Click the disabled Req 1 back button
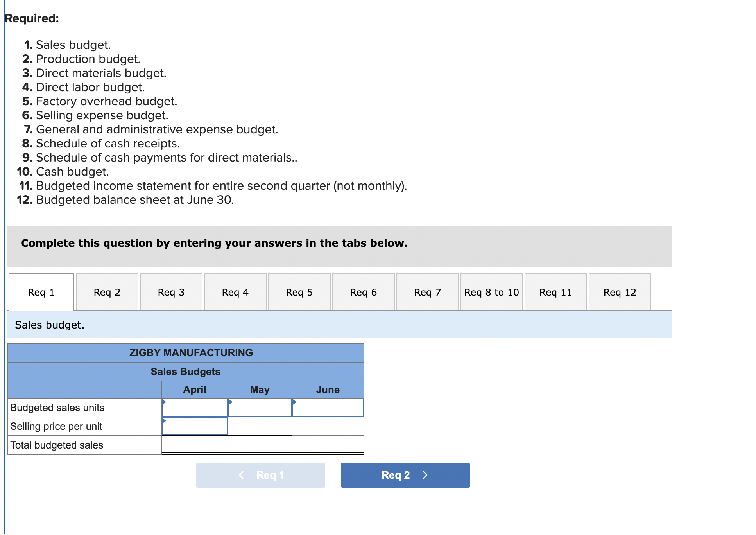This screenshot has width=756, height=535. coord(260,475)
